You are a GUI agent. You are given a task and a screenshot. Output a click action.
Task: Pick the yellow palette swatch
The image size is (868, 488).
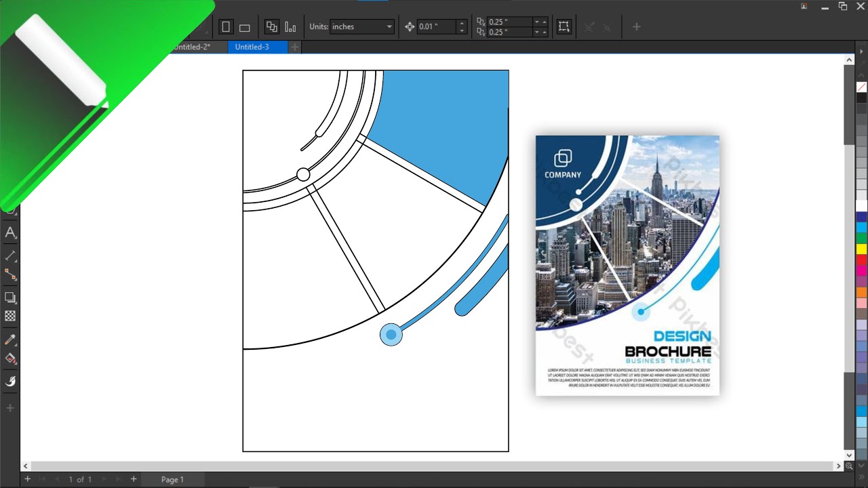click(x=861, y=249)
